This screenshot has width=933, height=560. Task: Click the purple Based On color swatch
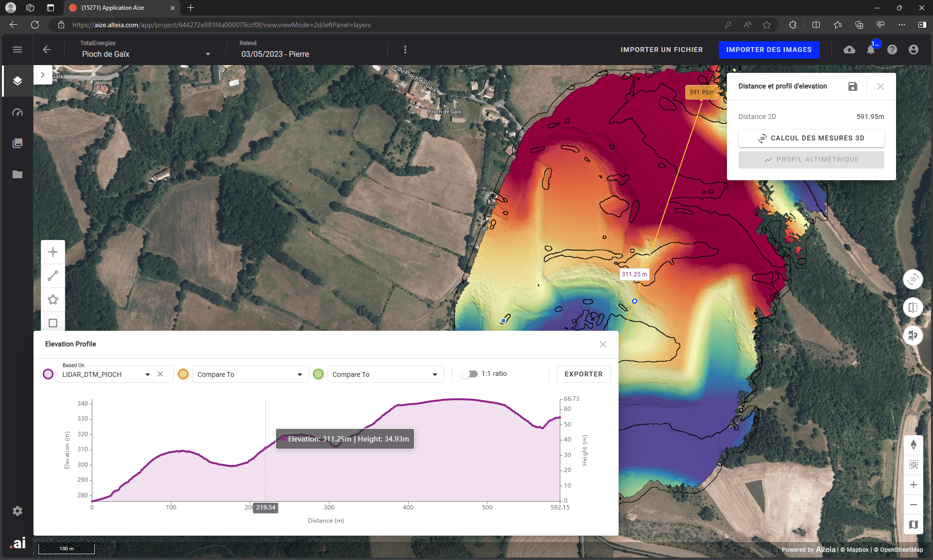click(48, 374)
